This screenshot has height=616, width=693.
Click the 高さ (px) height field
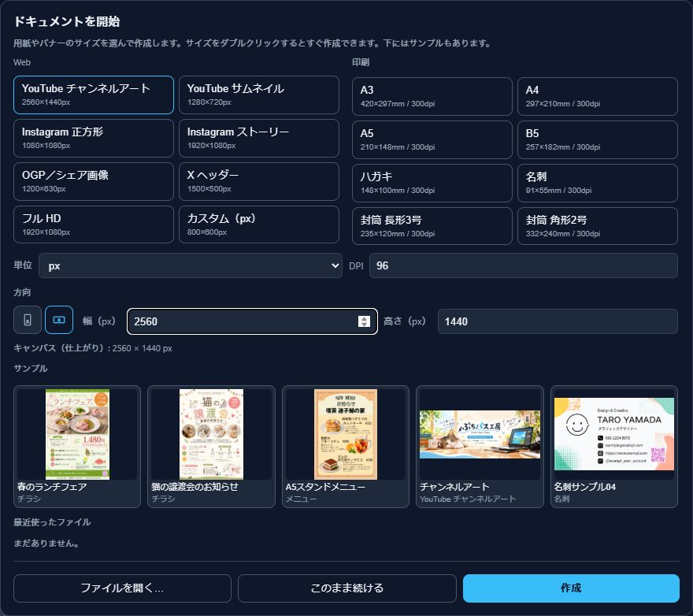[x=558, y=321]
